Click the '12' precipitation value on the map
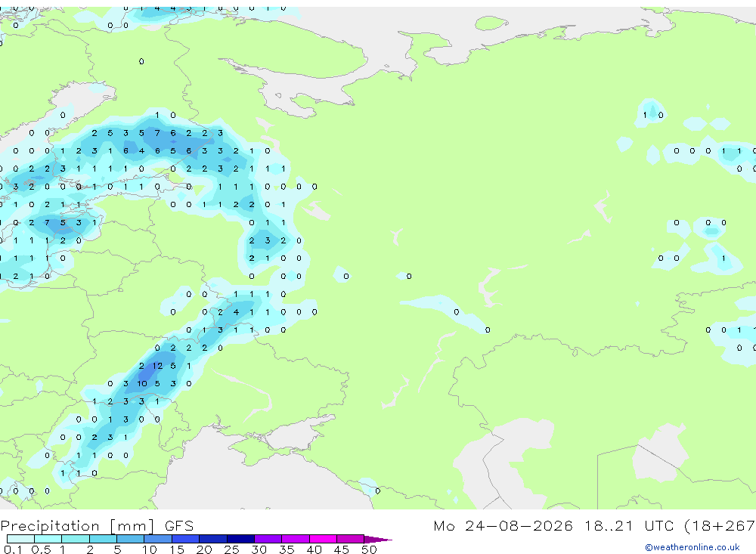Viewport: 756px width, 554px height. pyautogui.click(x=158, y=366)
